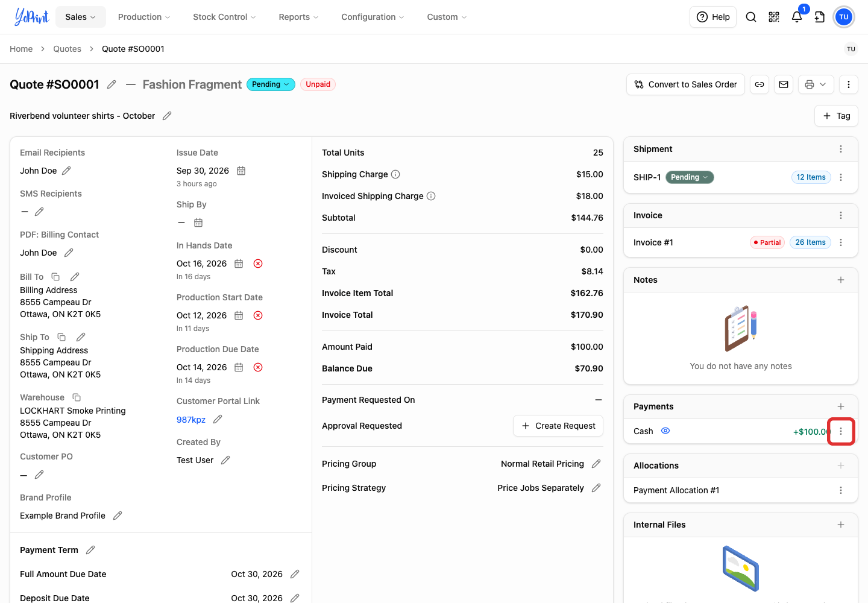868x603 pixels.
Task: Open the search icon in top bar
Action: [x=751, y=17]
